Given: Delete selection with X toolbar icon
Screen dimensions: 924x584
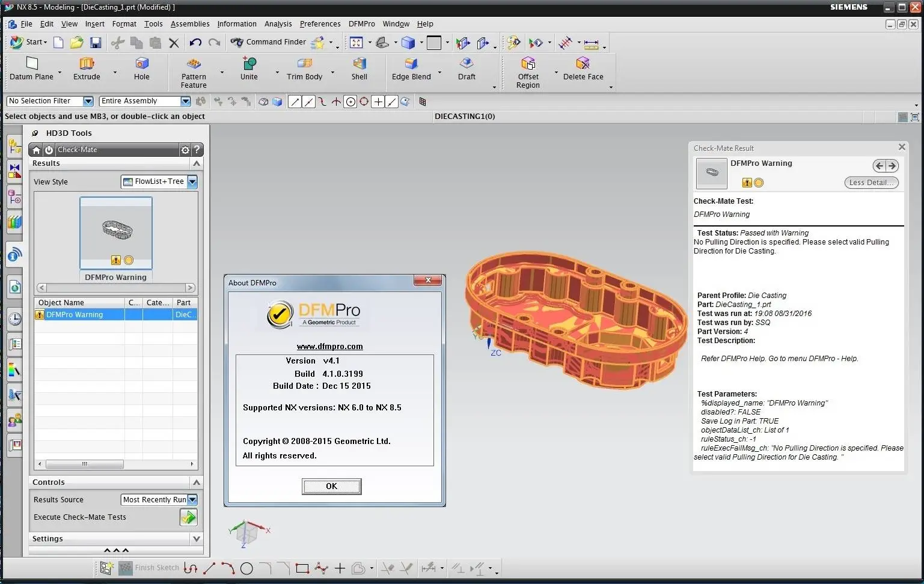Looking at the screenshot, I should (174, 43).
